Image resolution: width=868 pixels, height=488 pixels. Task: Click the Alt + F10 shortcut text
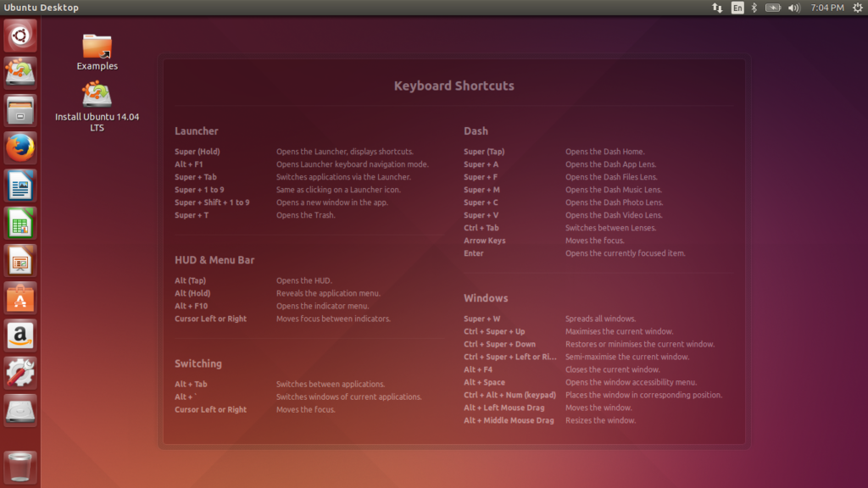pos(191,306)
